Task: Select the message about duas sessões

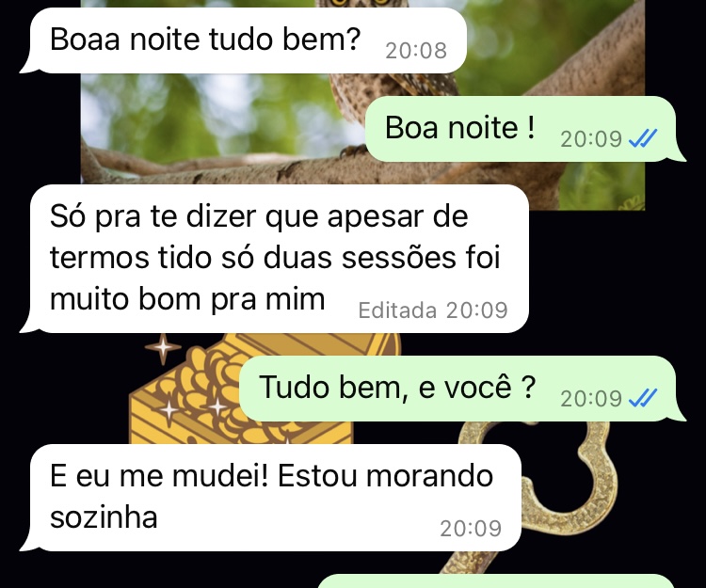Action: click(274, 259)
